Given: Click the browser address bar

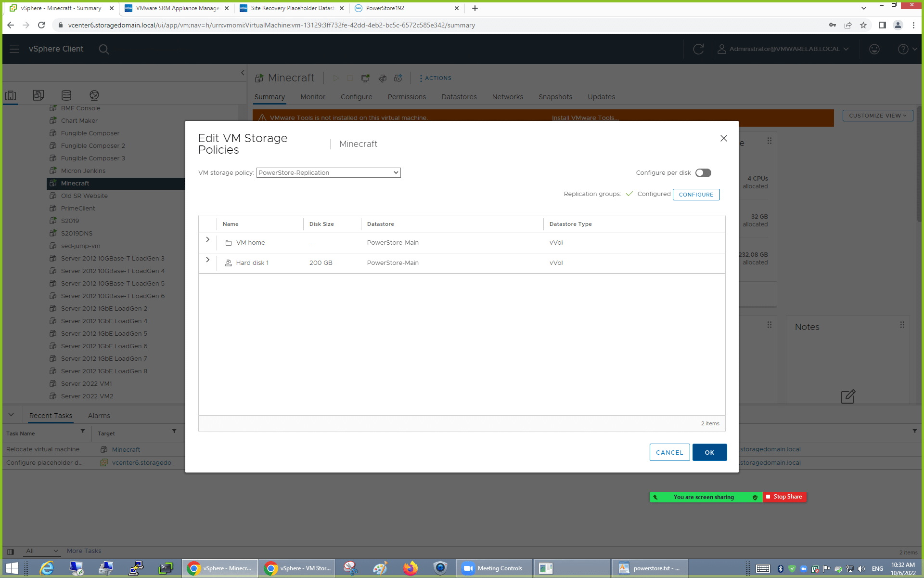Looking at the screenshot, I should tap(433, 25).
